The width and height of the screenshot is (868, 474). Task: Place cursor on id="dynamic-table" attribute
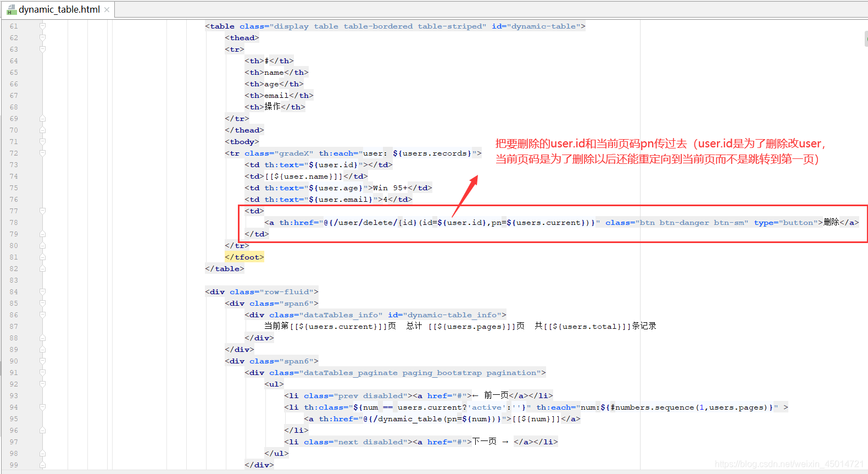coord(536,26)
